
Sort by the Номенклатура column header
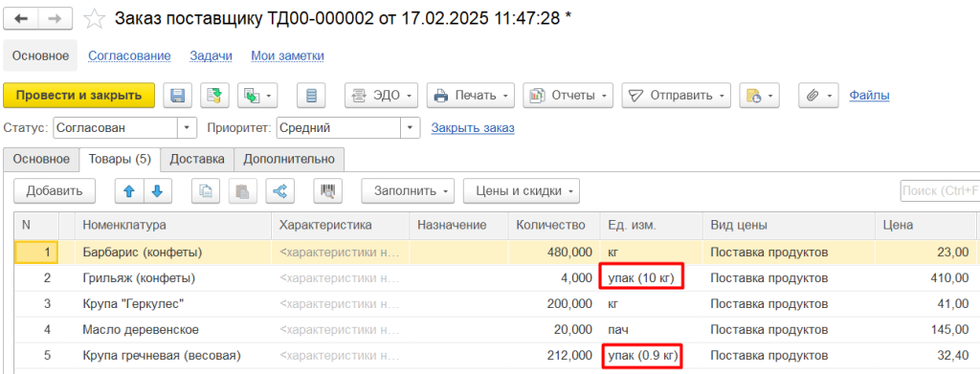click(x=173, y=226)
